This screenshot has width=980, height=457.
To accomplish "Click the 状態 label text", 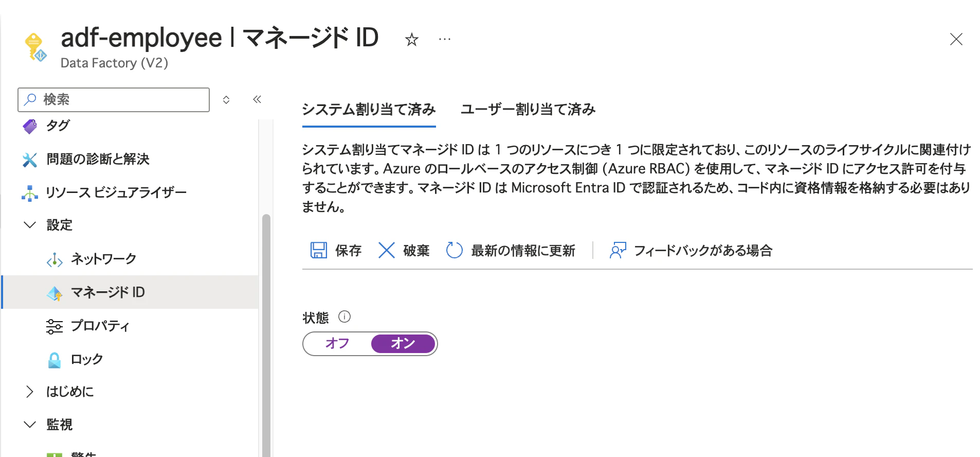I will [x=316, y=318].
